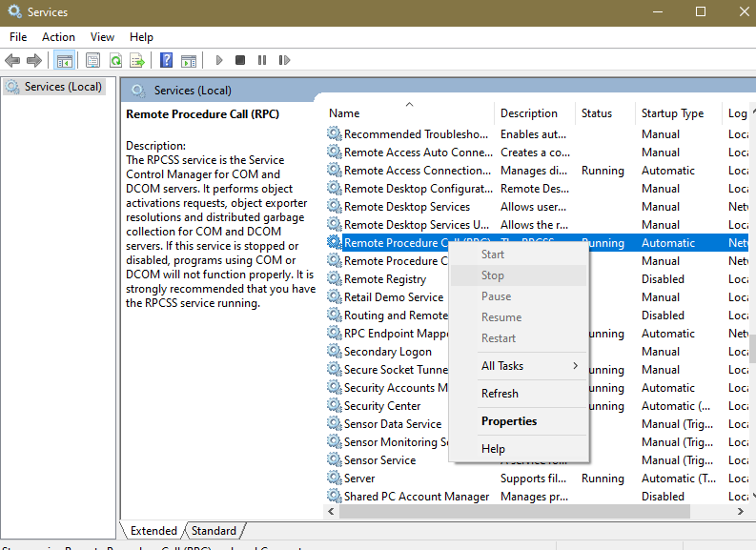Image resolution: width=756 pixels, height=550 pixels.
Task: Open the Action menu
Action: click(58, 37)
